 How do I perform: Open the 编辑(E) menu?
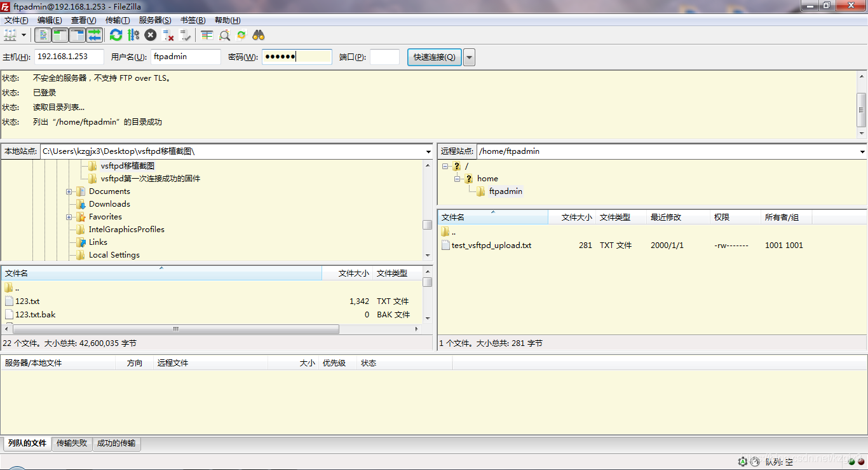pos(50,20)
